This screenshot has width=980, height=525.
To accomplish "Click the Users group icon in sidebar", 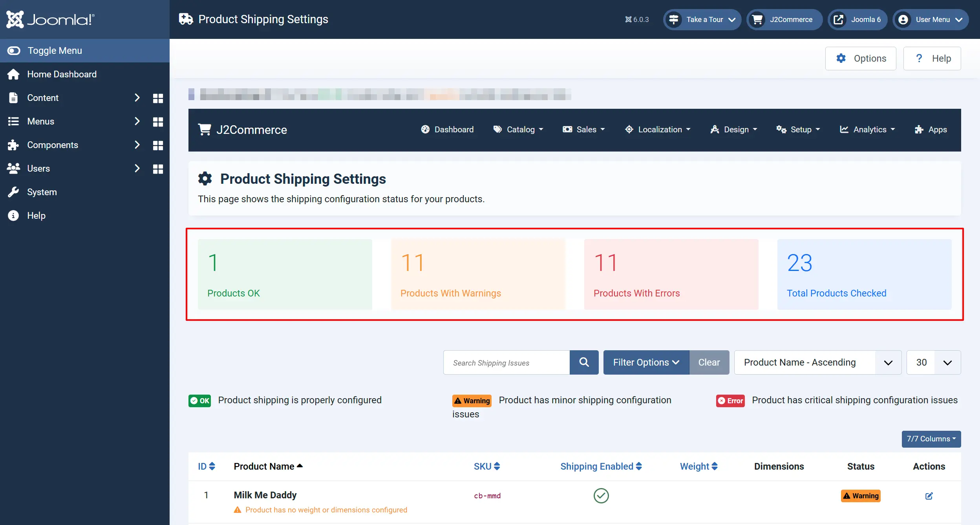I will click(13, 168).
